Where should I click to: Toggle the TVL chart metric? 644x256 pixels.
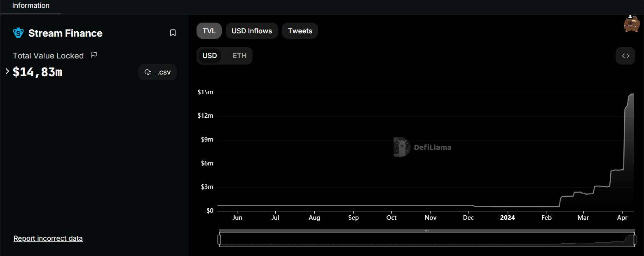pos(209,31)
